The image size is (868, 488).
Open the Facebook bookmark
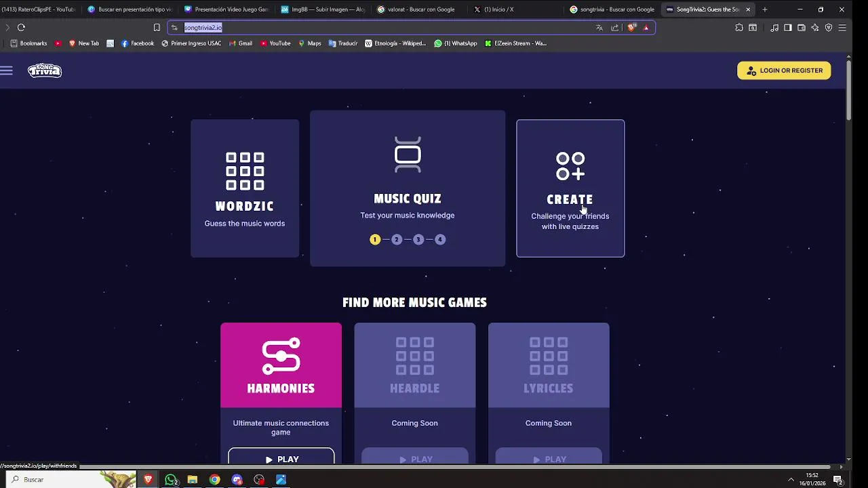138,43
